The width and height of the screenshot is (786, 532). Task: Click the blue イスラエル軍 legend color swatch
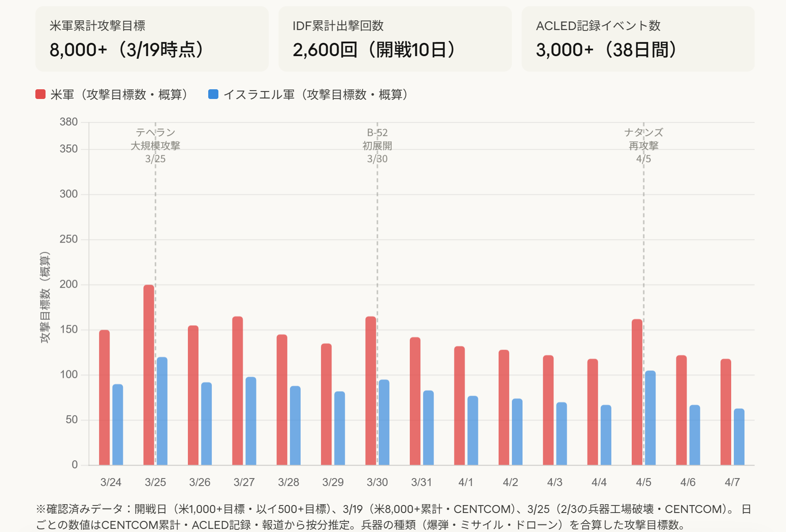tap(213, 94)
